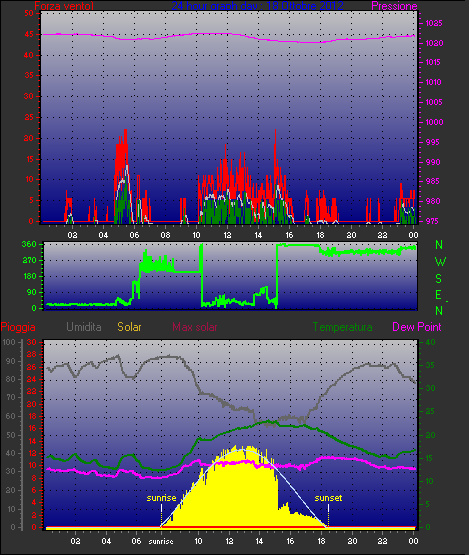
Task: Click wind direction axis value 360
Action: 29,244
